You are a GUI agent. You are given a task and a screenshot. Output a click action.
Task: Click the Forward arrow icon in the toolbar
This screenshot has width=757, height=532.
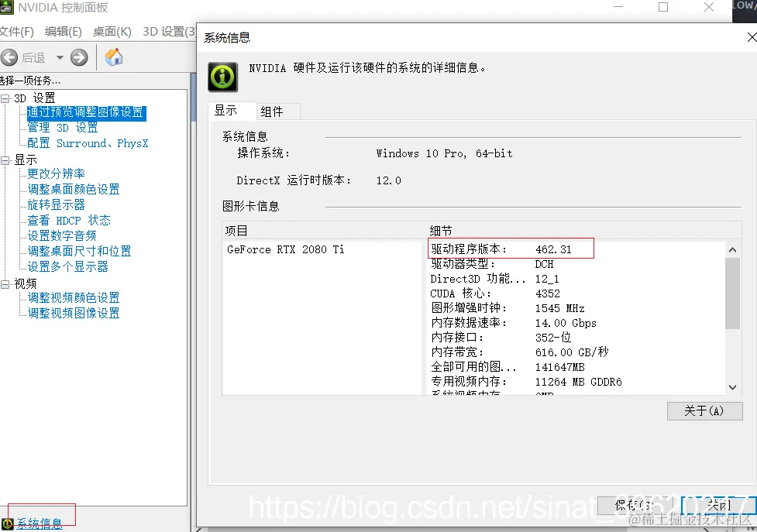[x=79, y=58]
